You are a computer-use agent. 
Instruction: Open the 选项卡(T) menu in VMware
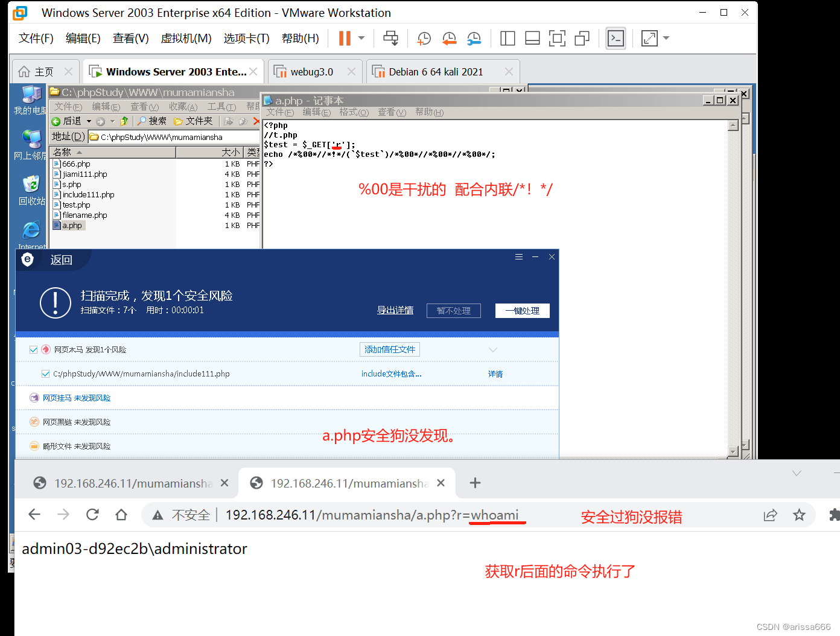pyautogui.click(x=247, y=39)
